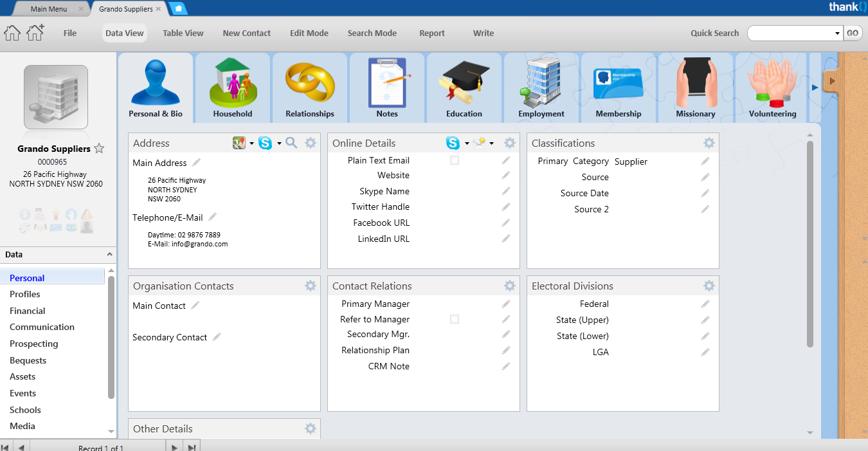The height and width of the screenshot is (451, 868).
Task: Open Electoral Divisions settings gear
Action: point(709,286)
